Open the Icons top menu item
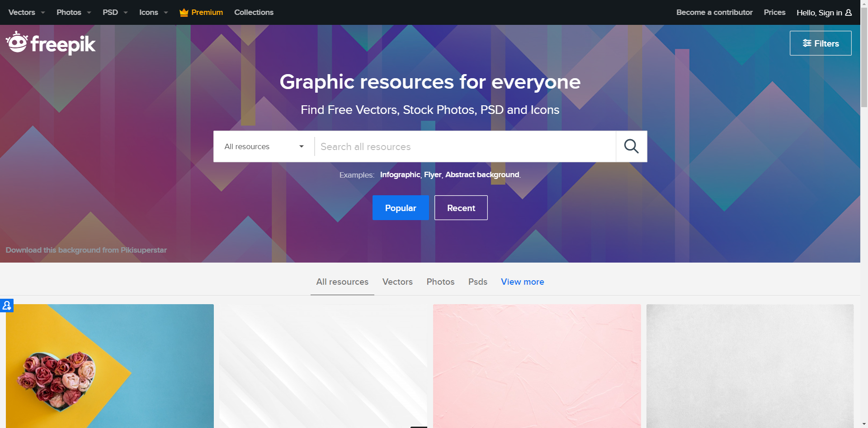Viewport: 868px width, 428px height. point(149,12)
